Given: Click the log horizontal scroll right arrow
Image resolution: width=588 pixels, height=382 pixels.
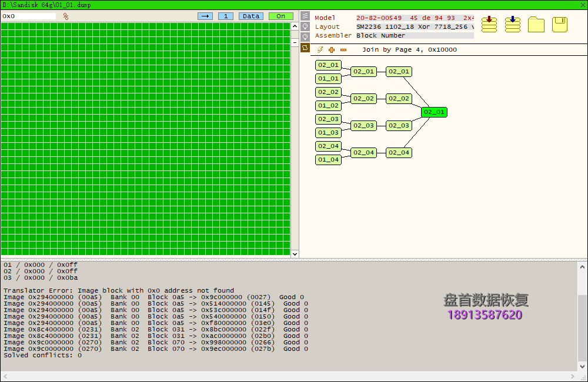Looking at the screenshot, I should [572, 376].
